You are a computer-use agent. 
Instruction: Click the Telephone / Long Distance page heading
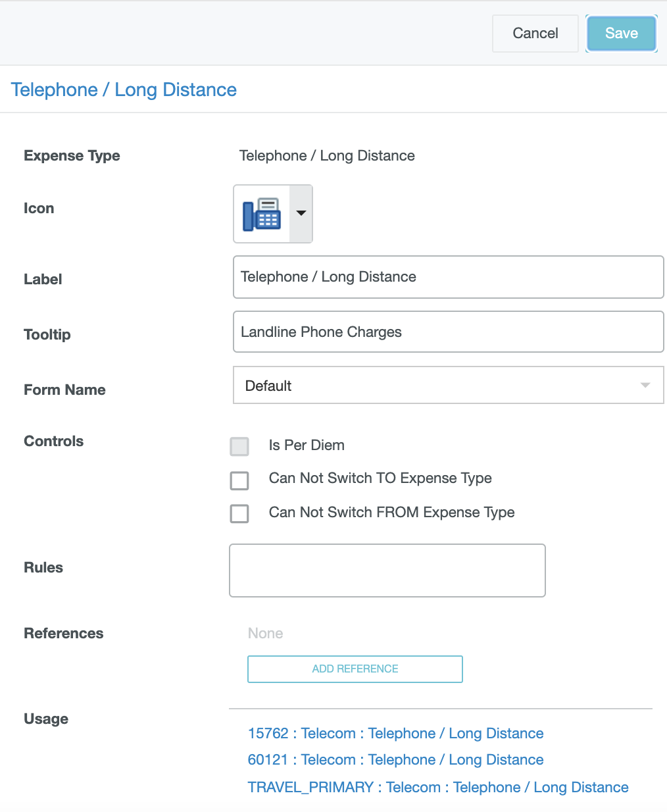click(124, 89)
